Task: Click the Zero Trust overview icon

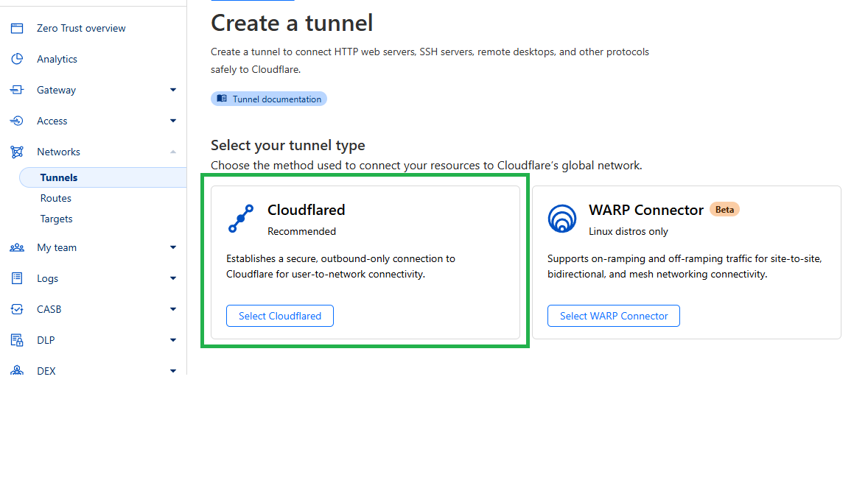Action: coord(17,28)
